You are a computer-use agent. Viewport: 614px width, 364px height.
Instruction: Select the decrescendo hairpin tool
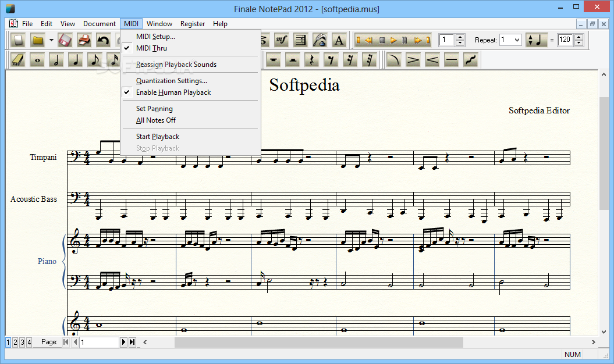pyautogui.click(x=413, y=60)
